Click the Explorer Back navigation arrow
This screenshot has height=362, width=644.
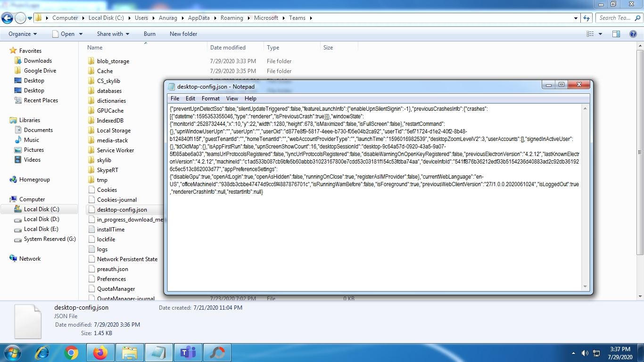tap(7, 18)
